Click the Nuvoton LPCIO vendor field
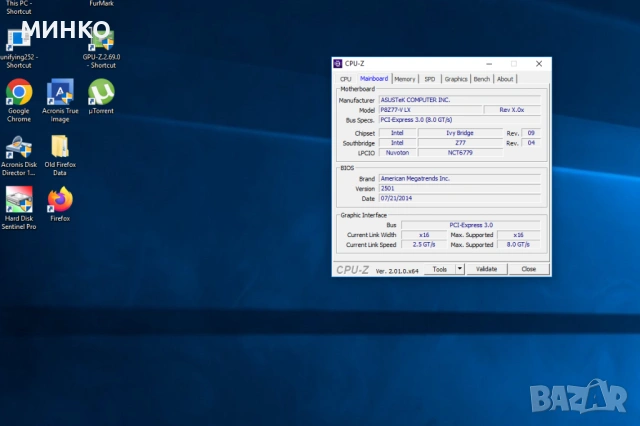 tap(397, 153)
